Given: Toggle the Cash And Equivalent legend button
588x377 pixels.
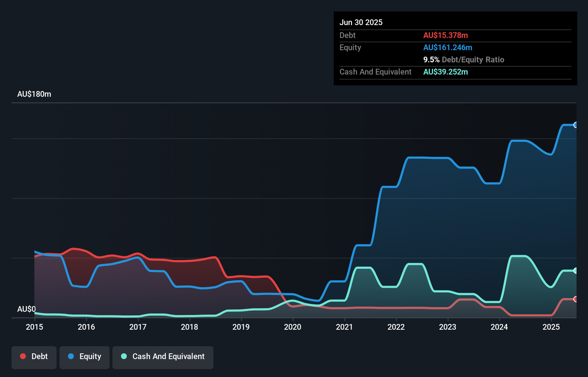Looking at the screenshot, I should (163, 357).
